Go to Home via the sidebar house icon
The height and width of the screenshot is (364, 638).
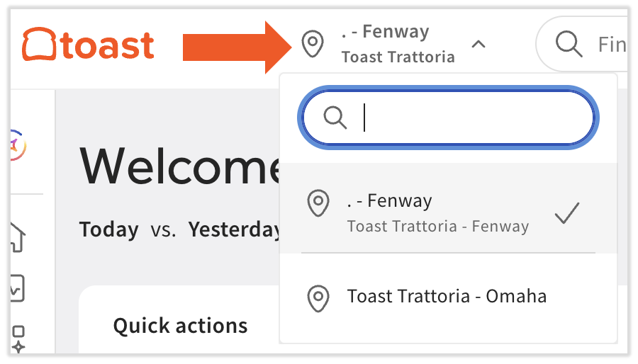tap(17, 236)
